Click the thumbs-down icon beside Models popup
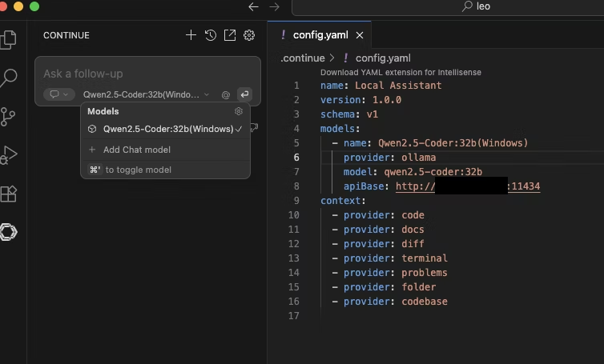The image size is (604, 364). pyautogui.click(x=254, y=128)
